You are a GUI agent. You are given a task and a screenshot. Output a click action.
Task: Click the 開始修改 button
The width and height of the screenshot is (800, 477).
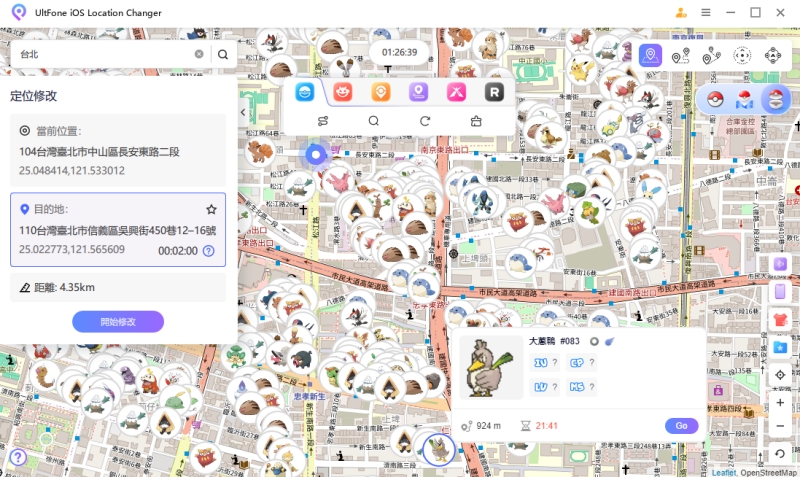(118, 322)
